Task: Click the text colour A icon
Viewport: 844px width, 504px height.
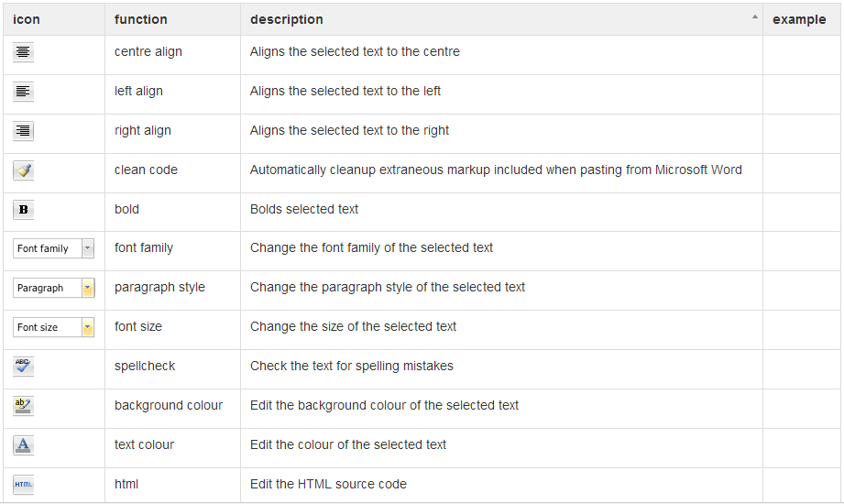Action: click(24, 445)
